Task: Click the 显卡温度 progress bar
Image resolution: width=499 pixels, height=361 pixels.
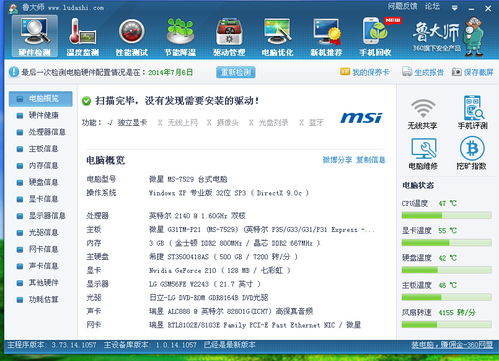Action: tap(446, 243)
